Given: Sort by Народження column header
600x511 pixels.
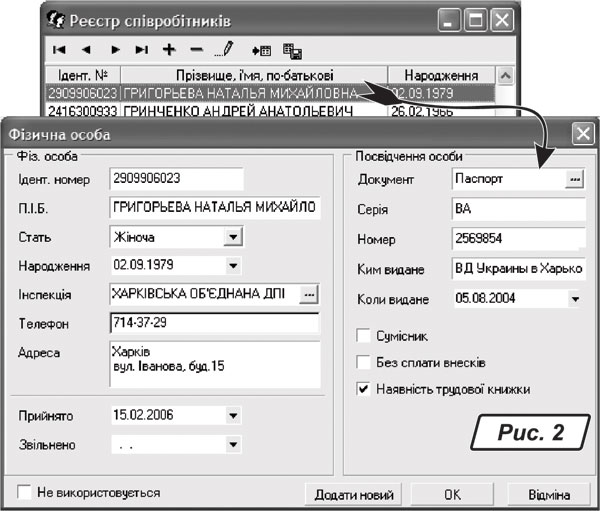Looking at the screenshot, I should click(440, 75).
